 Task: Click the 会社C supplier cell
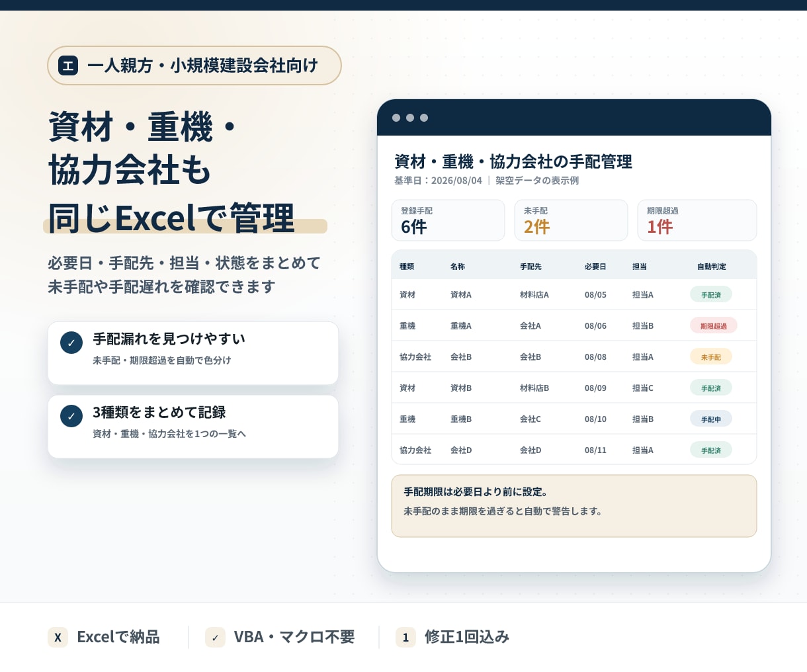click(x=531, y=419)
